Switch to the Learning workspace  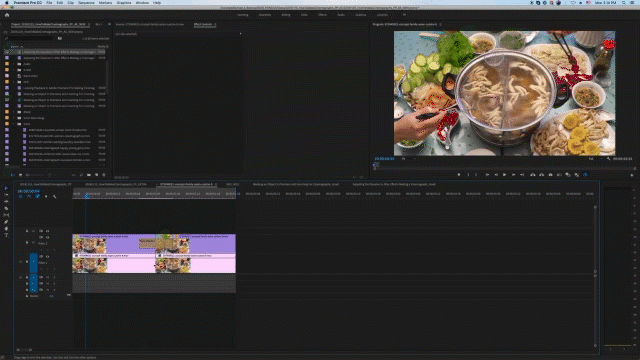tap(242, 15)
